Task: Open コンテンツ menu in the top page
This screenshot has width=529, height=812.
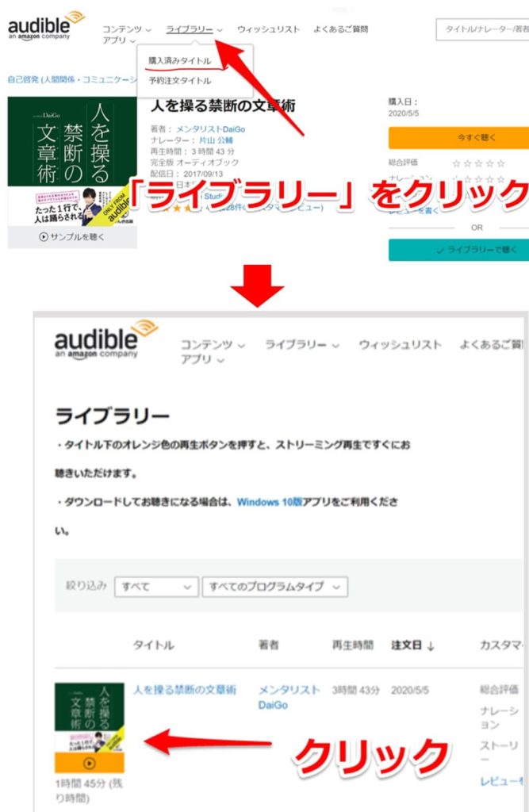Action: pyautogui.click(x=126, y=29)
